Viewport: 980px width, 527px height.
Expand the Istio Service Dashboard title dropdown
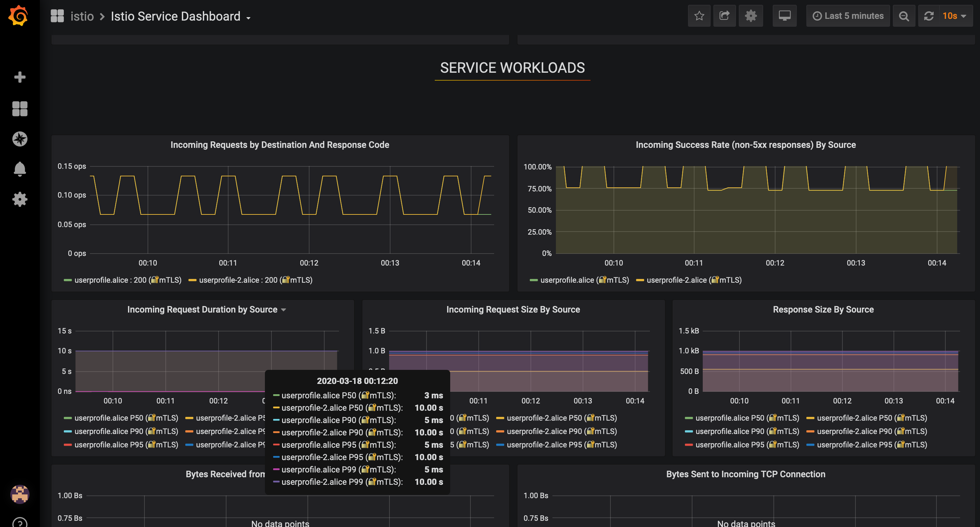(181, 16)
